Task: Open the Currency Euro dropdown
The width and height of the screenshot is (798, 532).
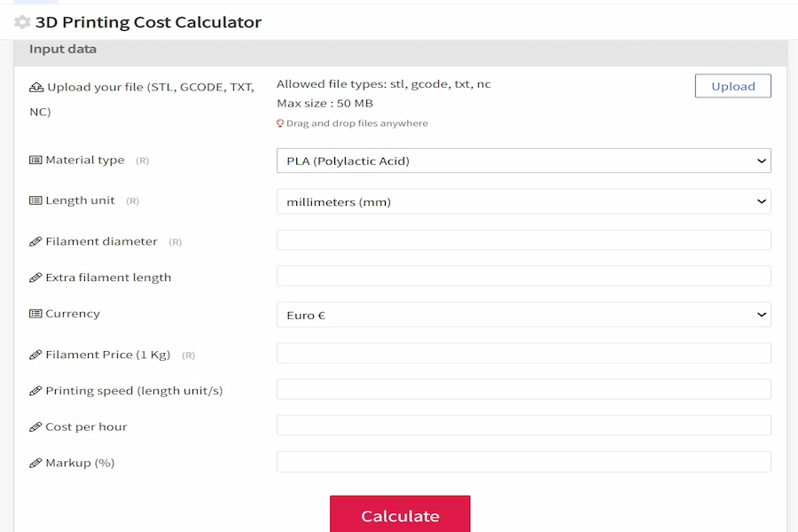Action: coord(523,315)
